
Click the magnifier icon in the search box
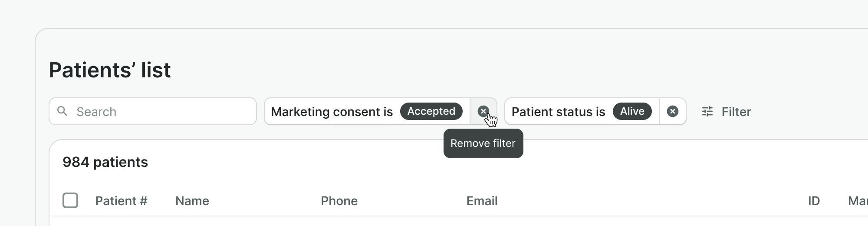pos(62,111)
